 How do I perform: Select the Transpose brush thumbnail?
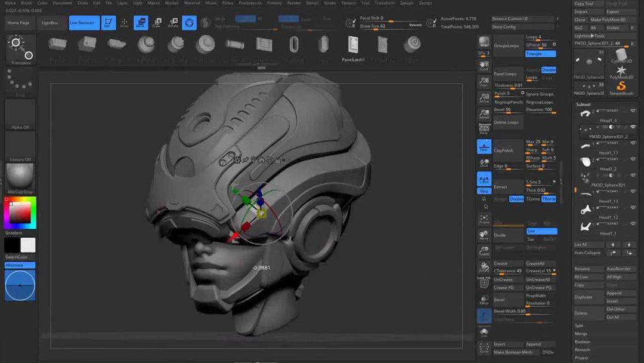pyautogui.click(x=20, y=50)
